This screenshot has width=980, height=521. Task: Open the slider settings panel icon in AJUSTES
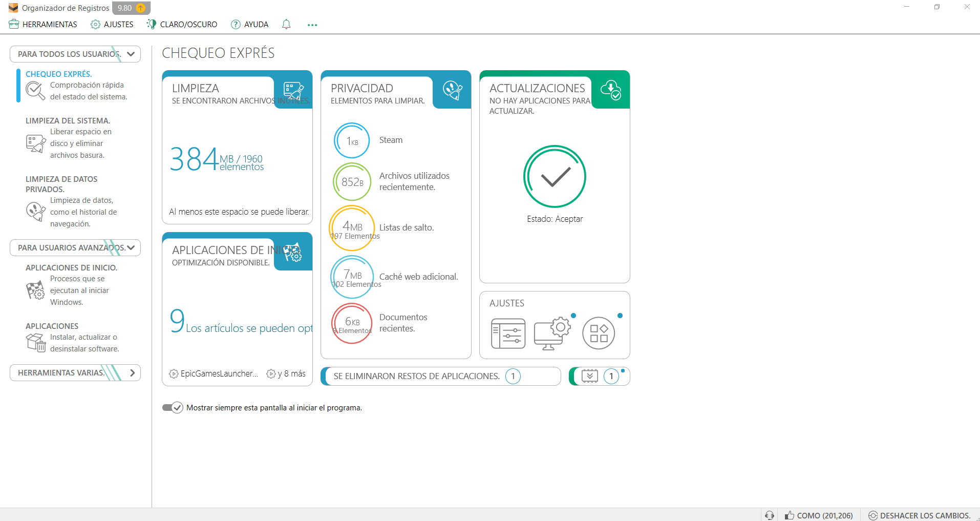coord(508,334)
